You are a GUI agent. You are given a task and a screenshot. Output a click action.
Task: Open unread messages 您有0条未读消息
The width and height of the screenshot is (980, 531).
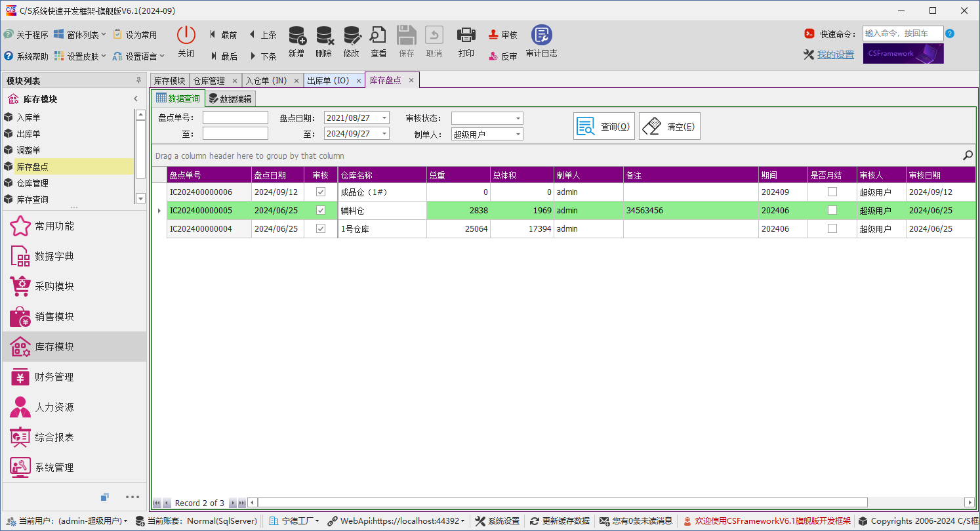point(636,521)
